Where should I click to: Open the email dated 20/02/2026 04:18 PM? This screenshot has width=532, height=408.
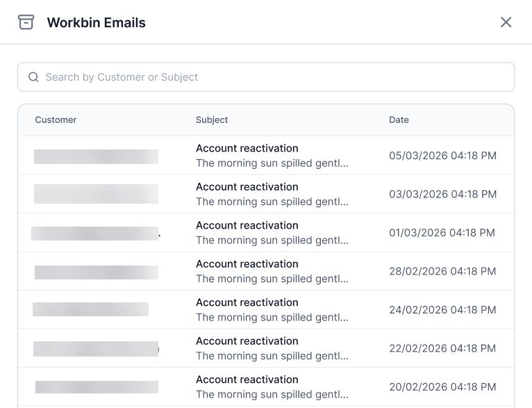[266, 386]
